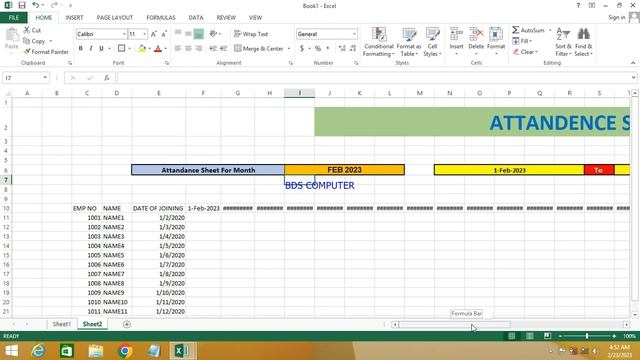This screenshot has height=360, width=640.
Task: Click the Orientation text-angle icon
Action: click(213, 34)
